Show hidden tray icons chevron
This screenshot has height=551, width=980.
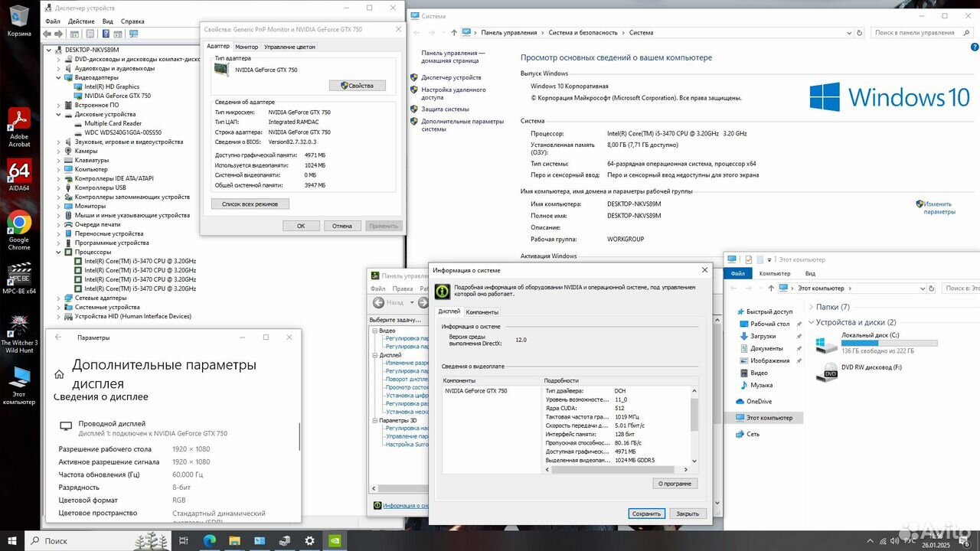click(x=871, y=540)
